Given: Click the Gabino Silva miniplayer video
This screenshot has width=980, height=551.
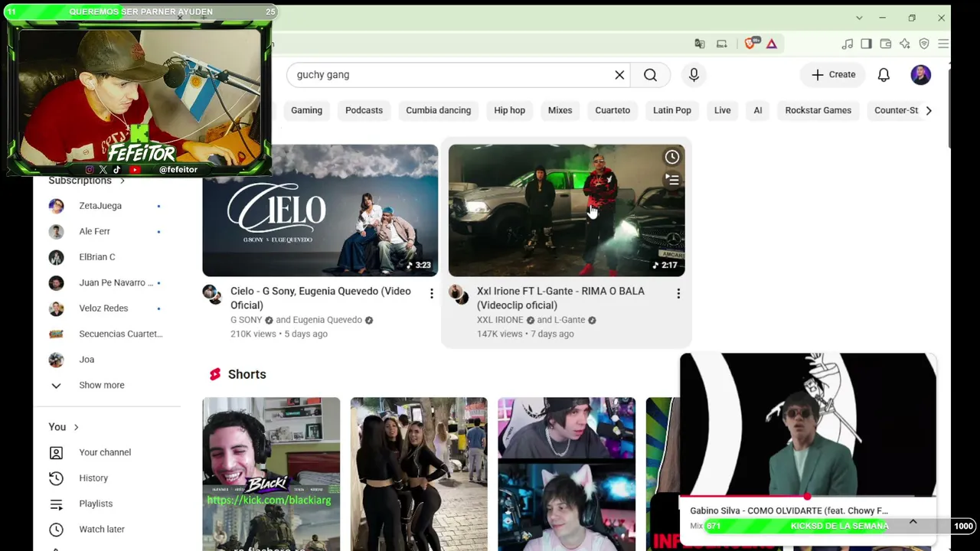Looking at the screenshot, I should tap(808, 424).
